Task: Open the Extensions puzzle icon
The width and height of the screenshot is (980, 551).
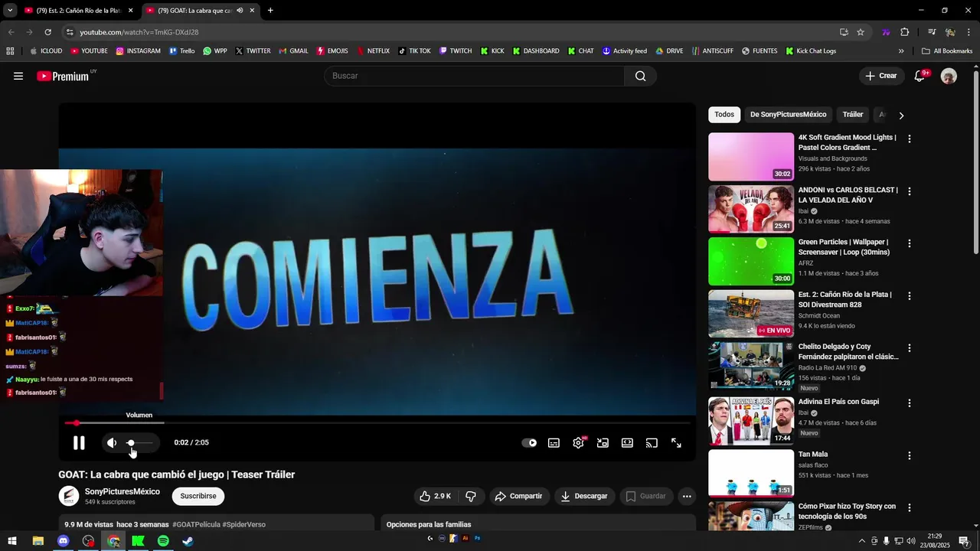Action: click(x=905, y=32)
